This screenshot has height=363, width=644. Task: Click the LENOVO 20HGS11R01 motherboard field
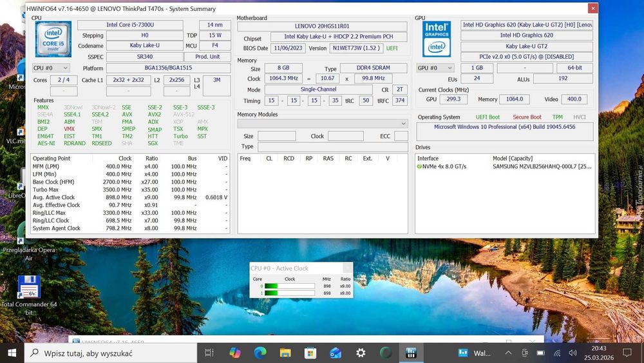point(322,26)
